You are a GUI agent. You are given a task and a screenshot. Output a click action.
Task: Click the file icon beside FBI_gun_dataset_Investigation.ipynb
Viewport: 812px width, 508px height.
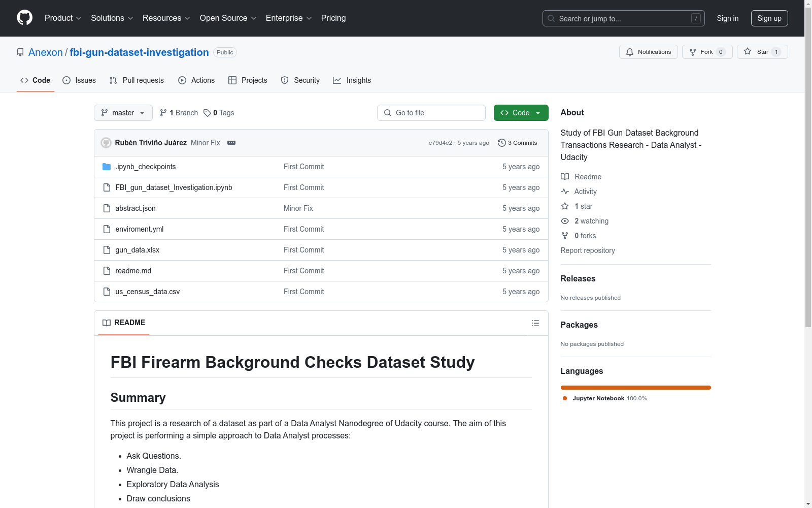[x=107, y=187]
